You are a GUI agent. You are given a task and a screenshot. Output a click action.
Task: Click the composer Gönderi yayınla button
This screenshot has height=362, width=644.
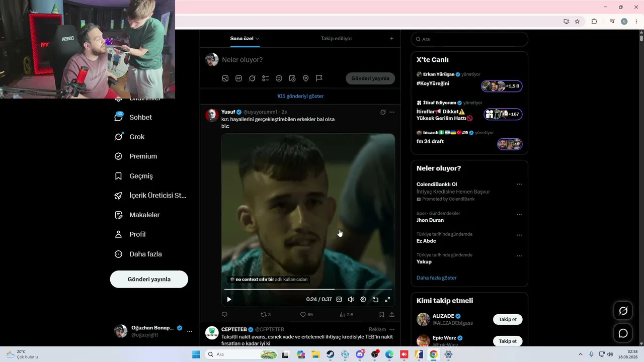coord(370,78)
